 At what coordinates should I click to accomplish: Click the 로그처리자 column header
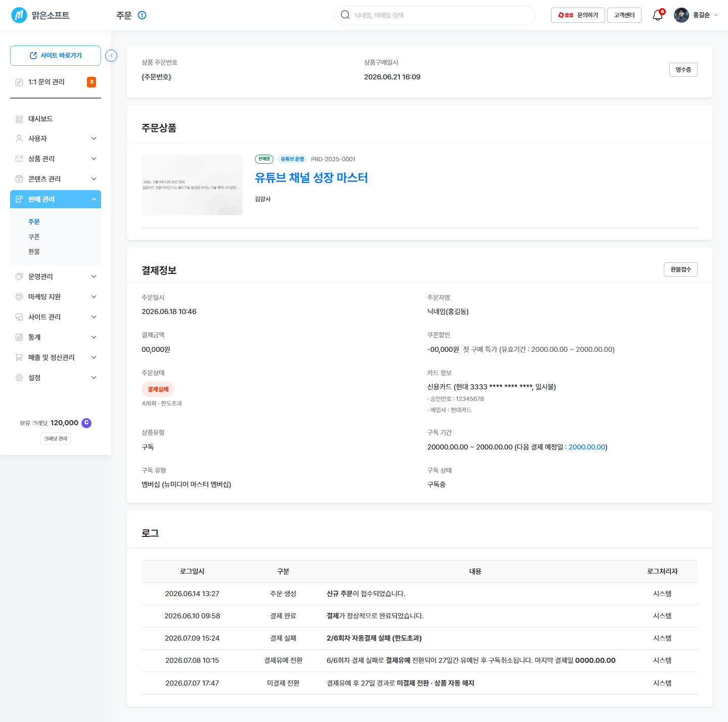pos(662,571)
